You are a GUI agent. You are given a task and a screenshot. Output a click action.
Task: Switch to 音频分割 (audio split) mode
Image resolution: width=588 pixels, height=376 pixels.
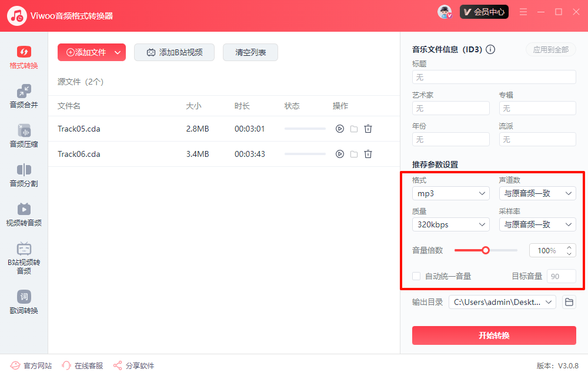24,176
